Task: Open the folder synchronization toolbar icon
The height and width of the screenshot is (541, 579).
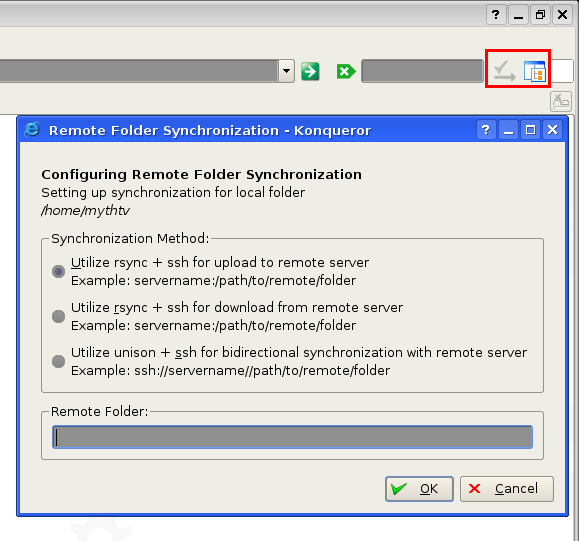Action: (534, 71)
